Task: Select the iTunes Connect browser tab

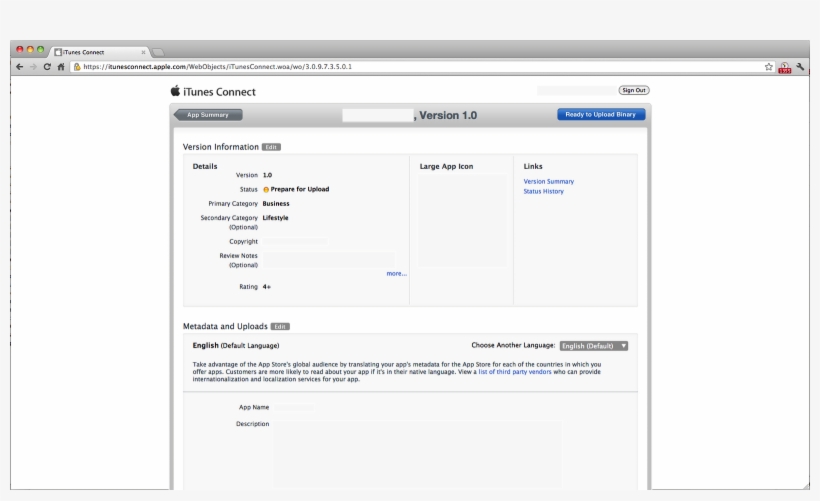Action: click(x=99, y=52)
